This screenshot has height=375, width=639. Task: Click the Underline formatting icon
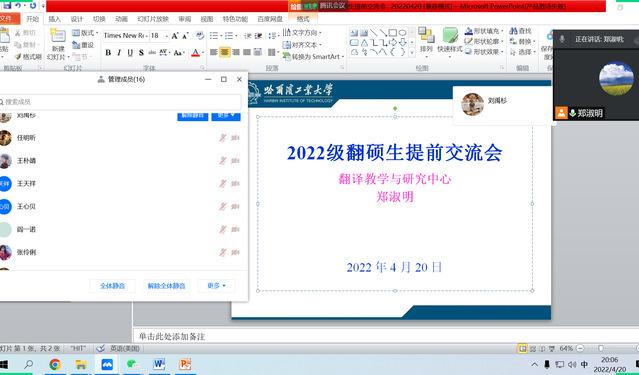(x=130, y=53)
